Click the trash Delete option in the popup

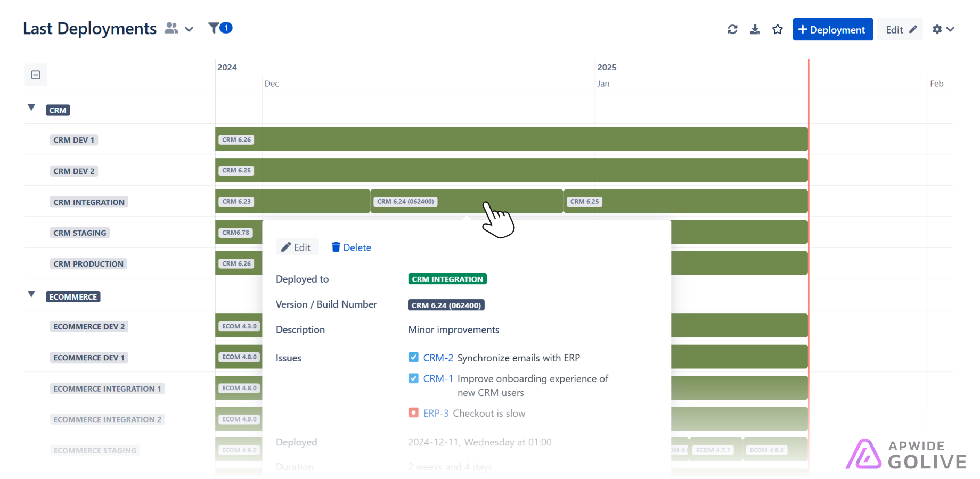[x=351, y=247]
